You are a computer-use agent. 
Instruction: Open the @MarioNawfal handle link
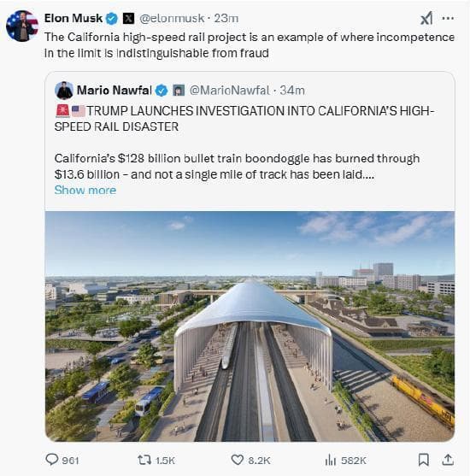[229, 91]
